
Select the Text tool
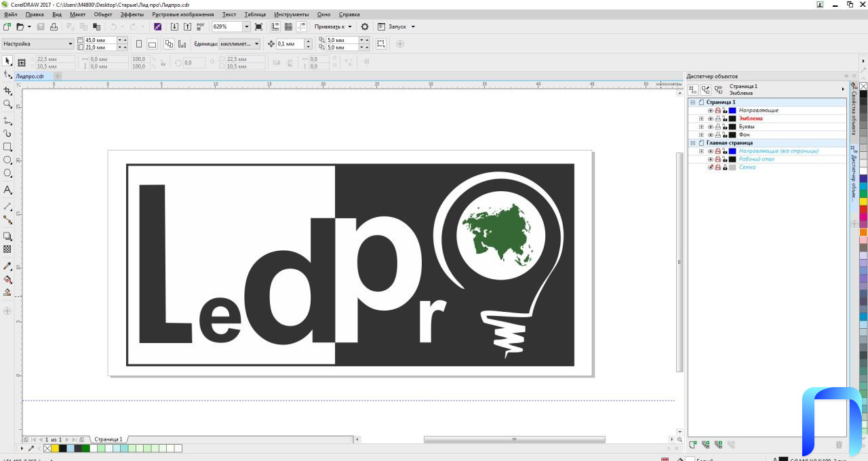click(x=7, y=190)
